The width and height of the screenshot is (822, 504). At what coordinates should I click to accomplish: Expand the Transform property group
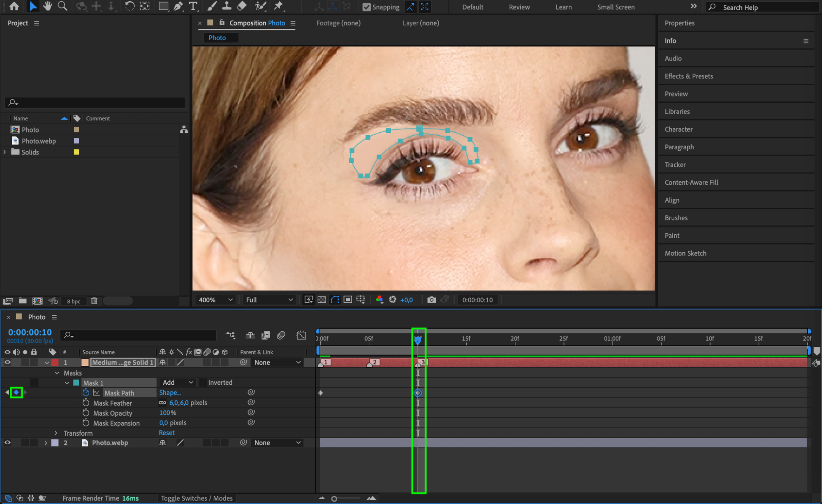click(56, 433)
